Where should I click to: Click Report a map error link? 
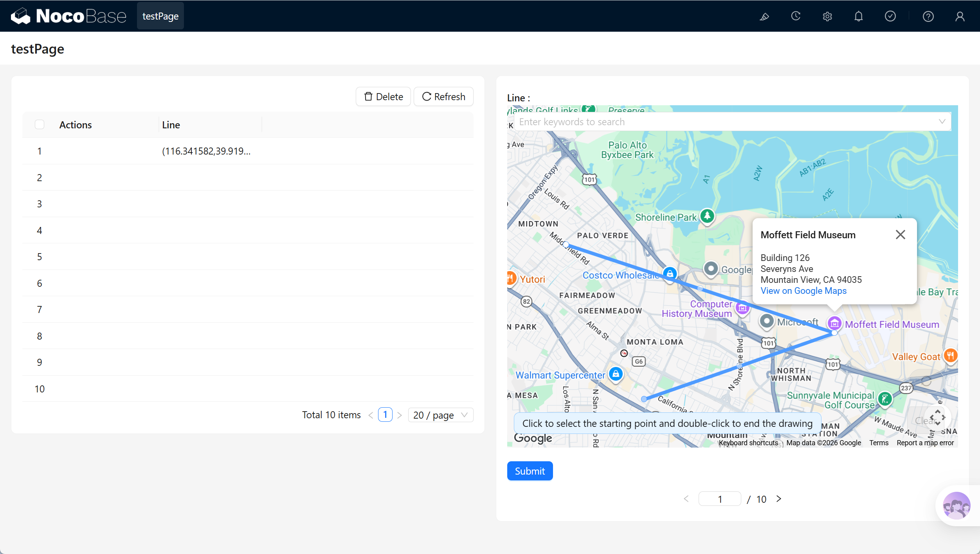(x=925, y=443)
